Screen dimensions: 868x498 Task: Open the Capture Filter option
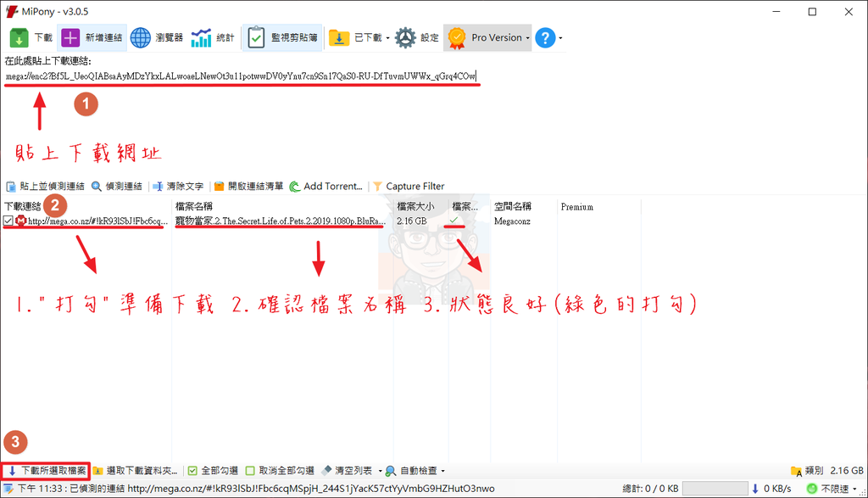click(x=409, y=186)
